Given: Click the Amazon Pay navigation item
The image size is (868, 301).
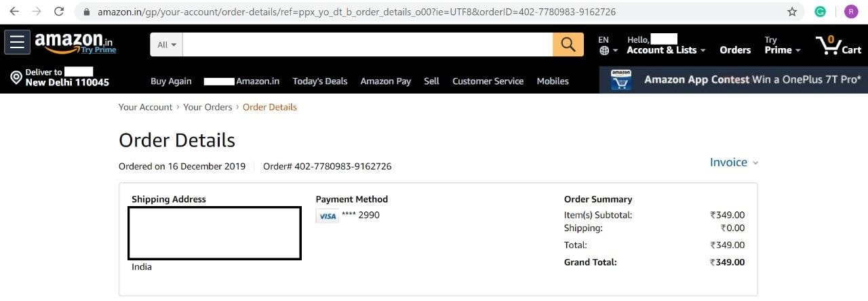Looking at the screenshot, I should pyautogui.click(x=385, y=81).
